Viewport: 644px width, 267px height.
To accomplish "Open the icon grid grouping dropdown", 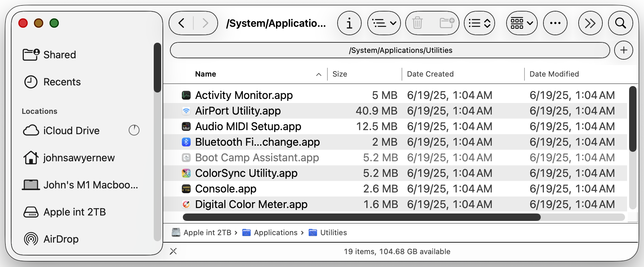I will point(521,23).
